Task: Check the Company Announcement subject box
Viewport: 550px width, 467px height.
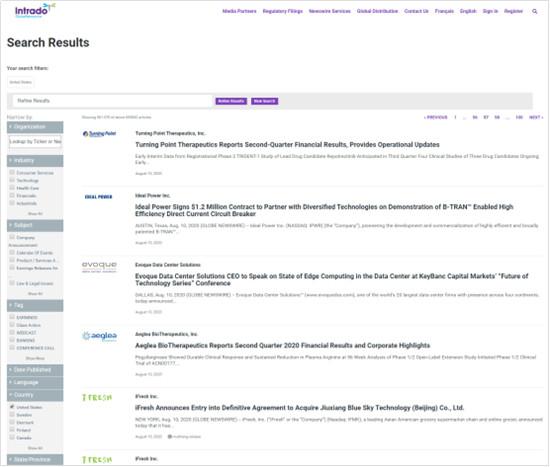Action: click(12, 237)
